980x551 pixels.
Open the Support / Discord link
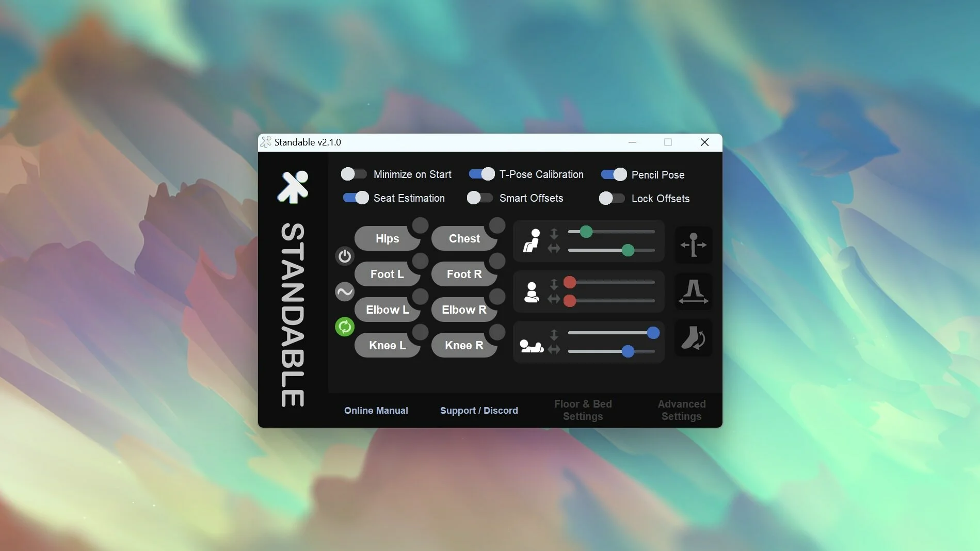point(479,411)
